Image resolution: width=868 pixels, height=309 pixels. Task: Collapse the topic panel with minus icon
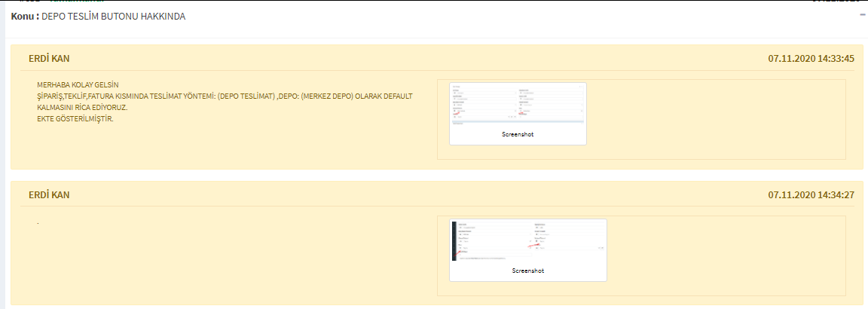pyautogui.click(x=862, y=14)
